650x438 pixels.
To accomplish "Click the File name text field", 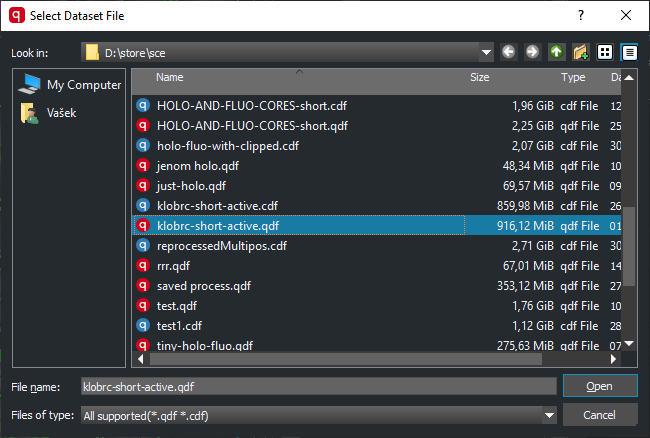I will 316,386.
